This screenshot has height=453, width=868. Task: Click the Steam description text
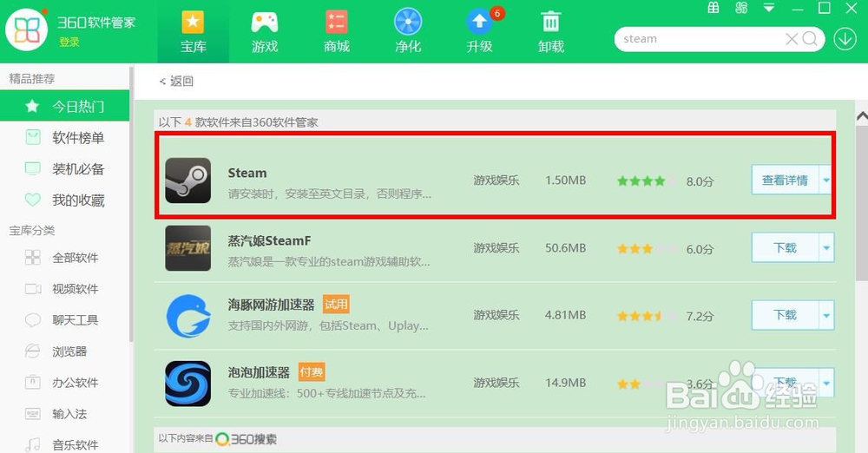(329, 194)
